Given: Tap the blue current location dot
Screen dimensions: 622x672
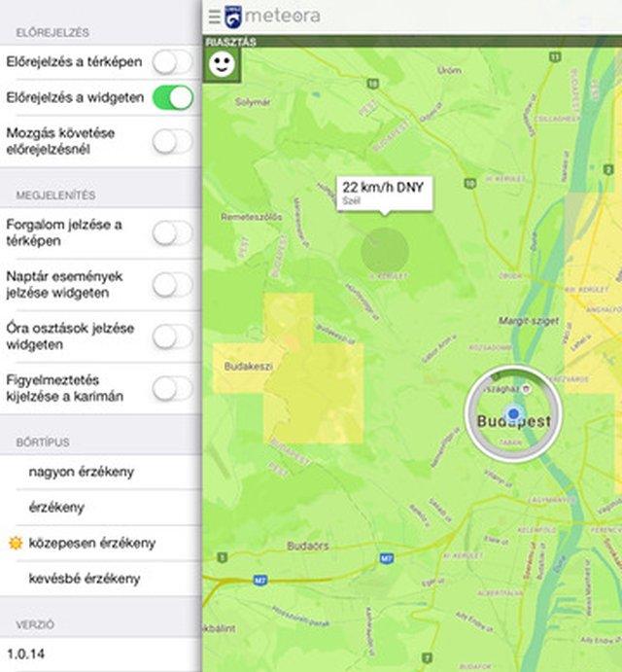Looking at the screenshot, I should (x=513, y=414).
